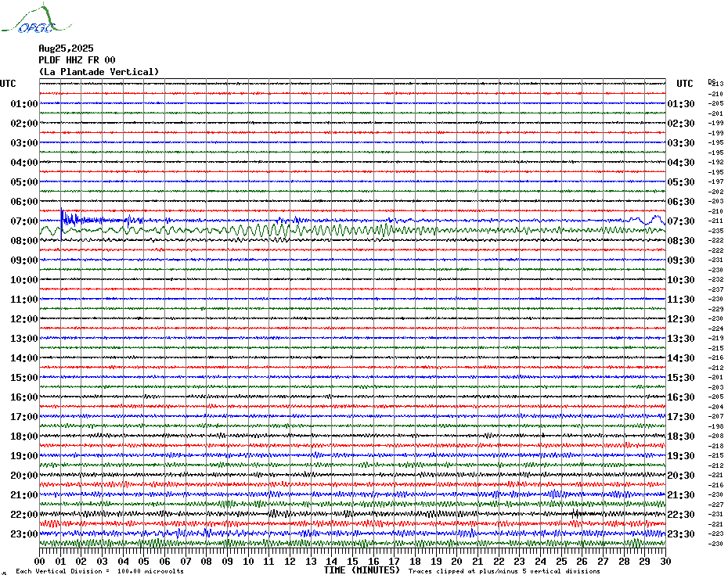Click the 15:30 label on the right

[681, 377]
